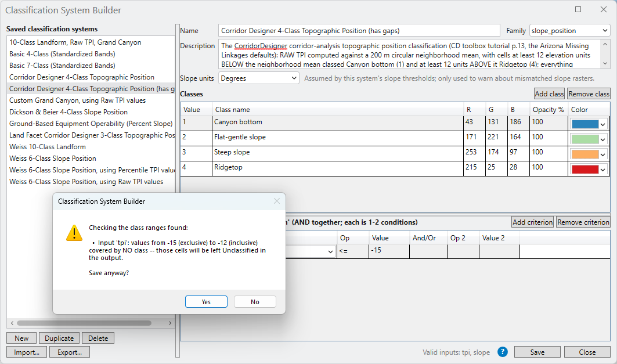Click the yellow warning triangle icon
The height and width of the screenshot is (364, 617).
click(x=74, y=233)
